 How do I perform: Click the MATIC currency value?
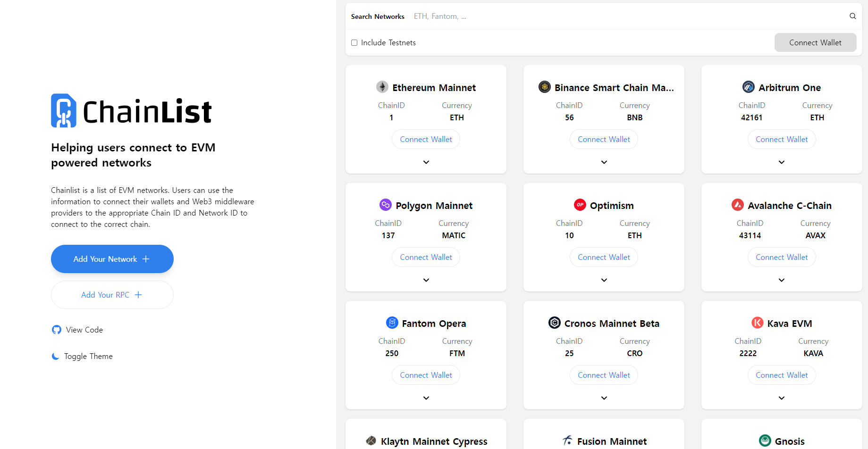coord(454,235)
